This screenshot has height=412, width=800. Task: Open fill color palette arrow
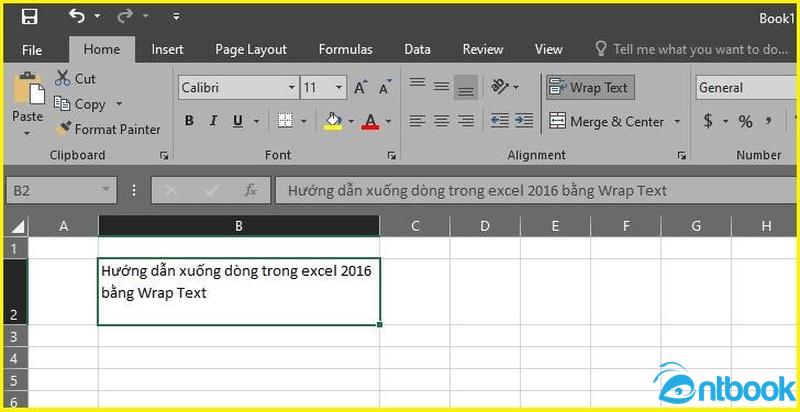[x=351, y=121]
